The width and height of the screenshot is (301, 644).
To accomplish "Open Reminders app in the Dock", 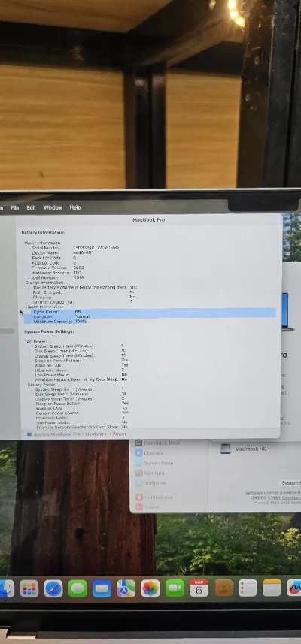I will click(248, 588).
